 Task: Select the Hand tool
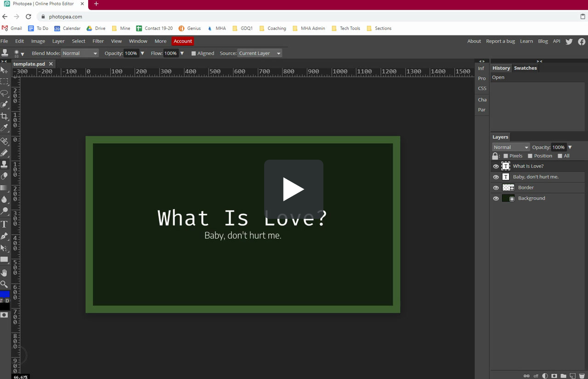point(4,273)
